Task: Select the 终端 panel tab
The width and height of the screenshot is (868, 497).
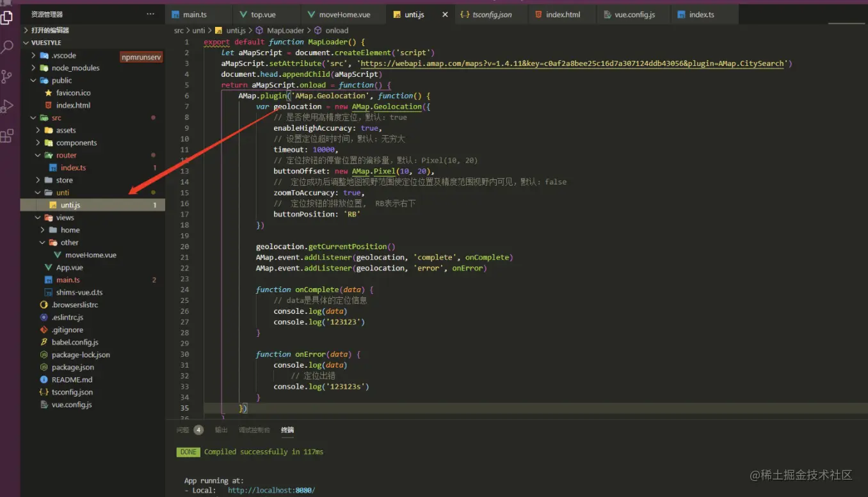Action: click(x=287, y=430)
